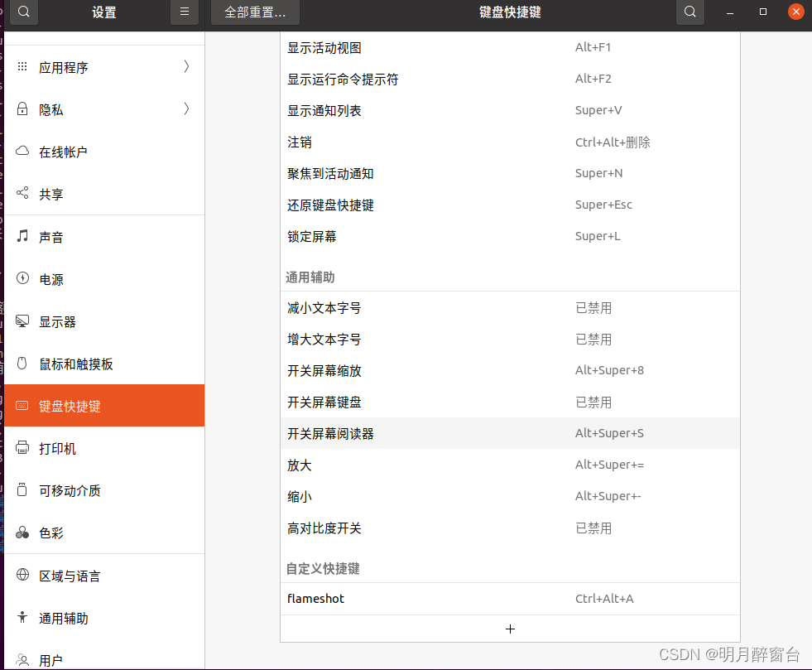
Task: Open 色彩 settings
Action: pos(104,533)
